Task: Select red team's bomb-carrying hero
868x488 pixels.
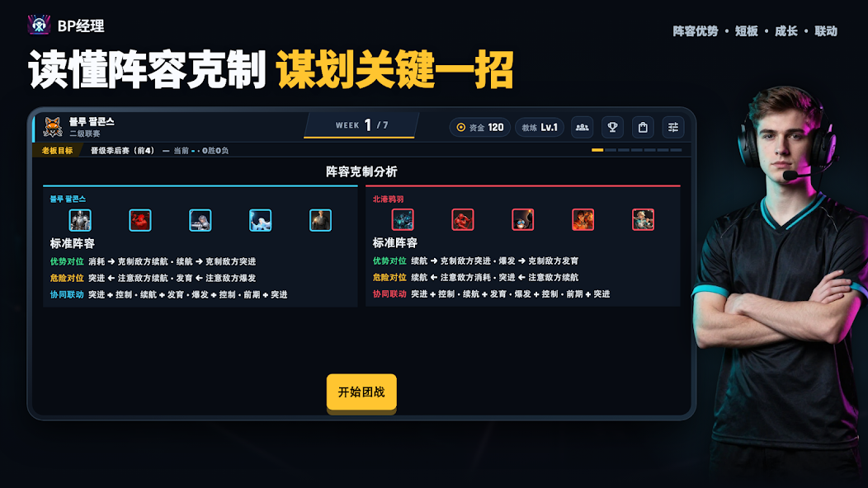Action: point(522,219)
